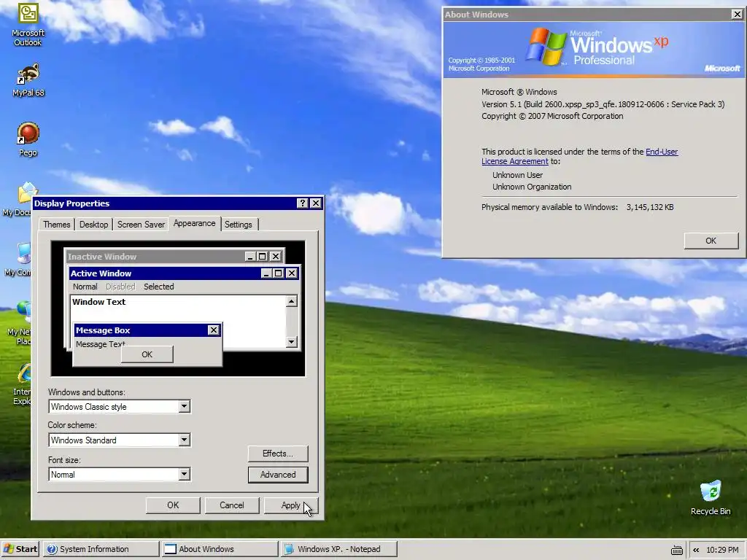Click Cancel in Display Properties
This screenshot has width=747, height=560.
coord(232,505)
